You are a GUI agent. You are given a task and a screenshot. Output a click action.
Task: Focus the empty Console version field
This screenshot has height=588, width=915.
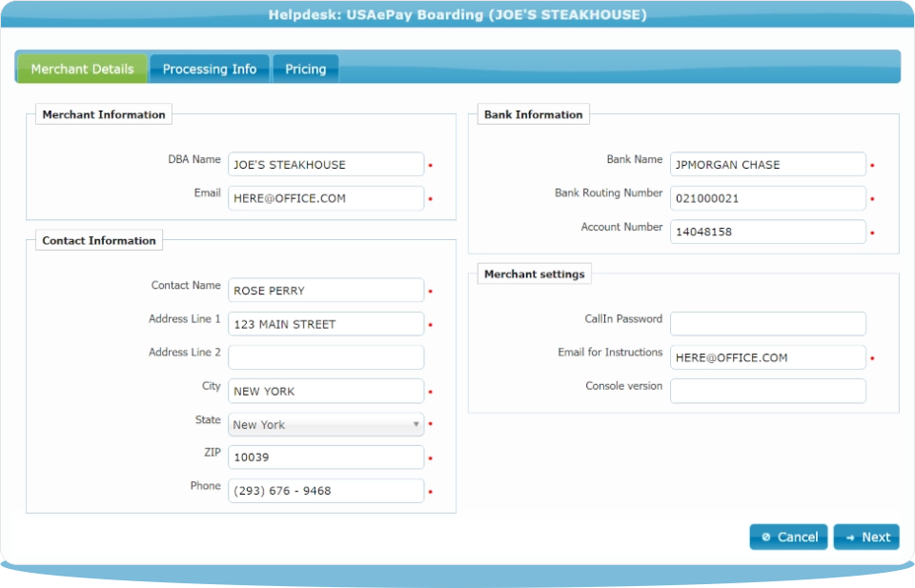(768, 391)
